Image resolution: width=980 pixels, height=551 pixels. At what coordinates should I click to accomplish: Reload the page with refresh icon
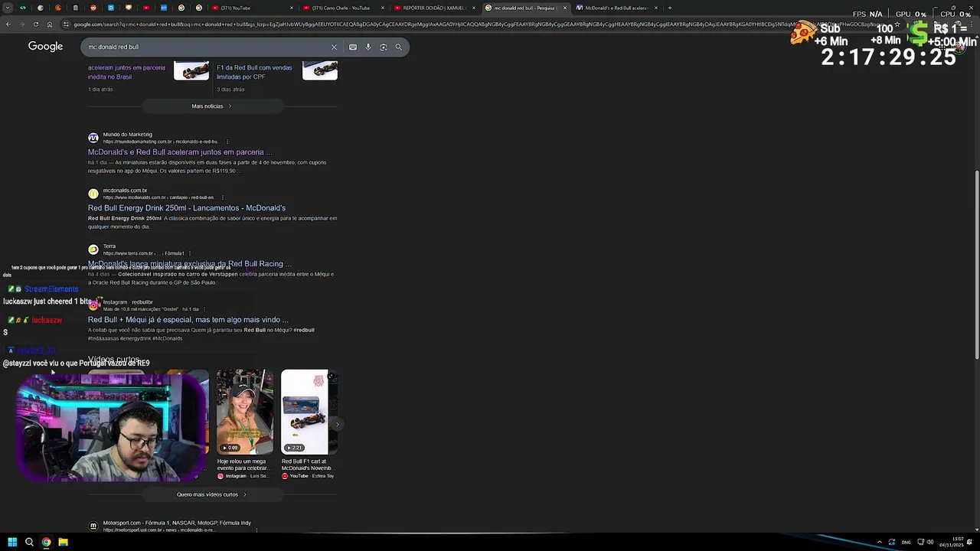pos(35,24)
